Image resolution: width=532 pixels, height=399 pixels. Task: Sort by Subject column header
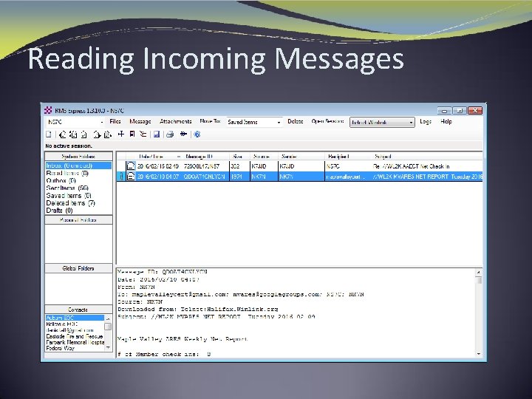427,157
